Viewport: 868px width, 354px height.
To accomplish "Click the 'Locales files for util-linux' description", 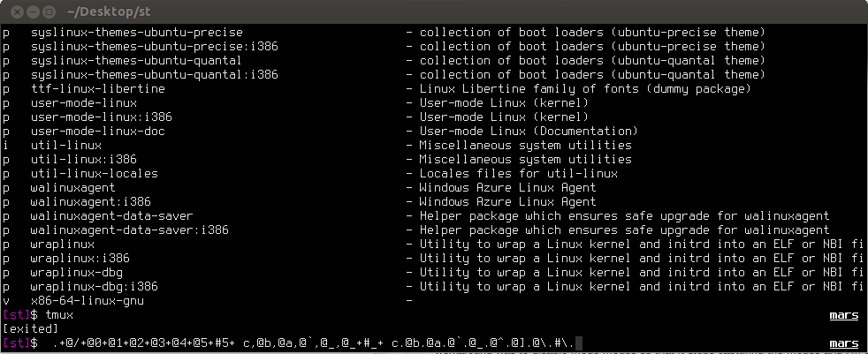I will click(518, 174).
